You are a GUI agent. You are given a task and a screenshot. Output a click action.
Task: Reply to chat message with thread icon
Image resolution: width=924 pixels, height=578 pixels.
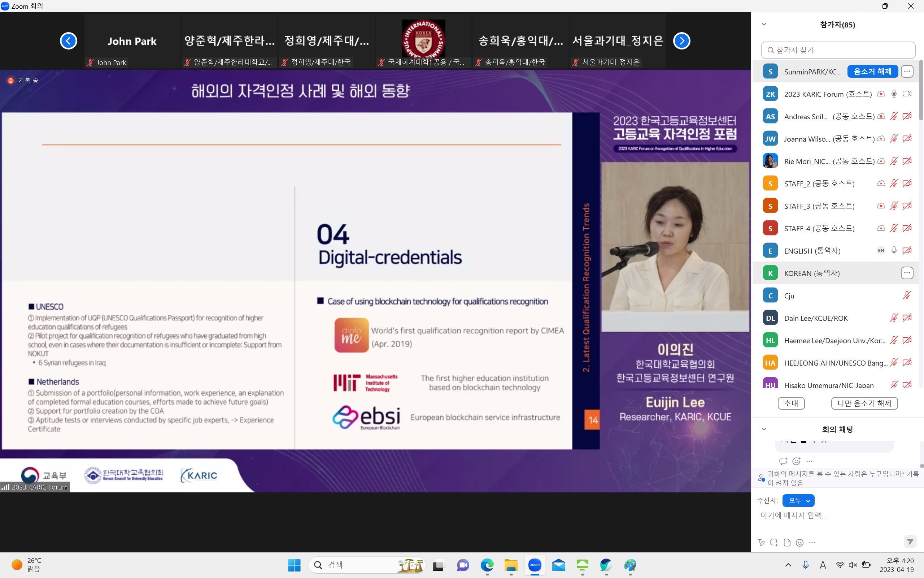[783, 461]
